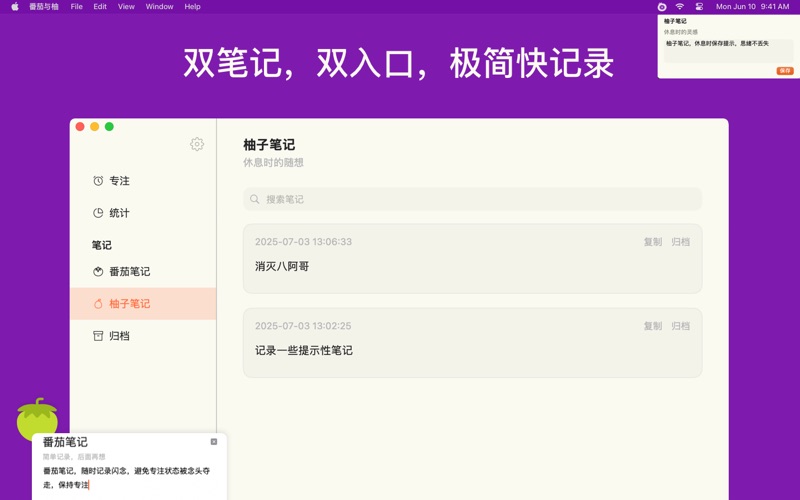The image size is (800, 500).
Task: Open 统计 statistics in sidebar
Action: pyautogui.click(x=119, y=213)
